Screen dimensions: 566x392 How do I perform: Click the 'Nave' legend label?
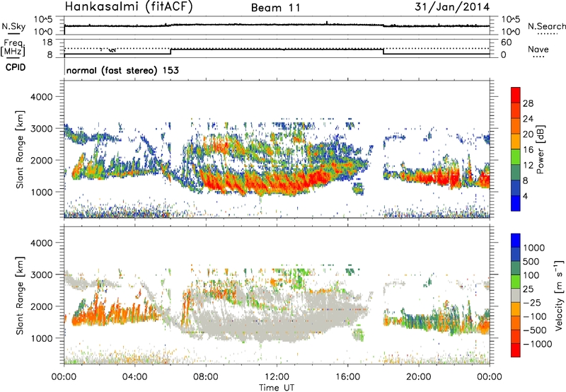tap(538, 50)
